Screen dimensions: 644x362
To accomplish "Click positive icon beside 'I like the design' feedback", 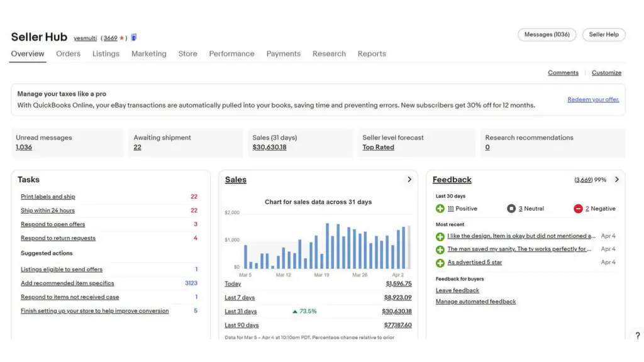I will tap(440, 236).
